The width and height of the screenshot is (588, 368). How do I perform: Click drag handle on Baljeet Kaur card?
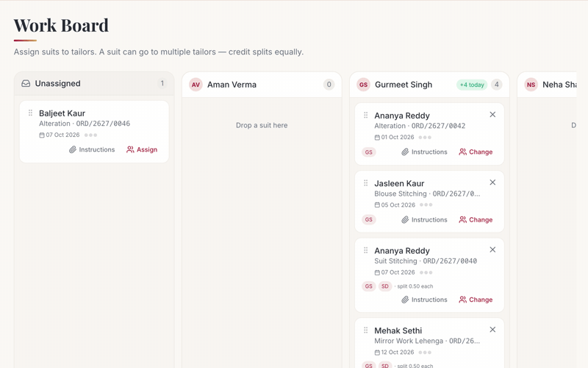(x=30, y=113)
